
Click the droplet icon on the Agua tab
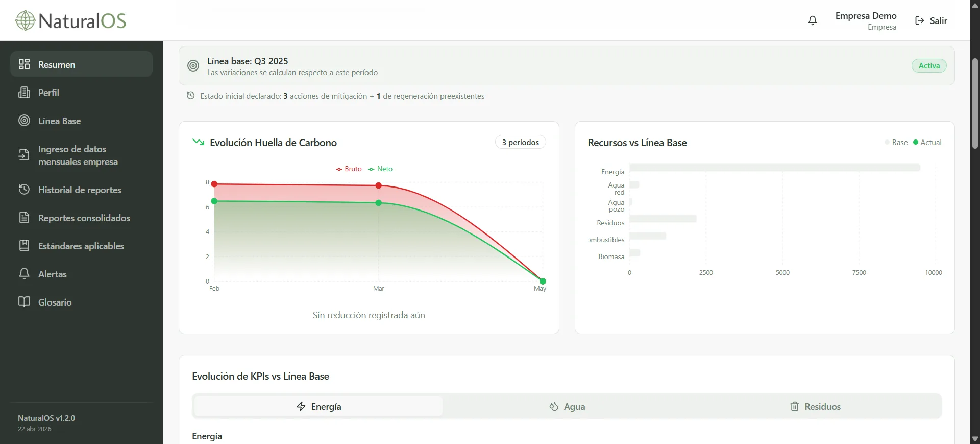pos(554,406)
